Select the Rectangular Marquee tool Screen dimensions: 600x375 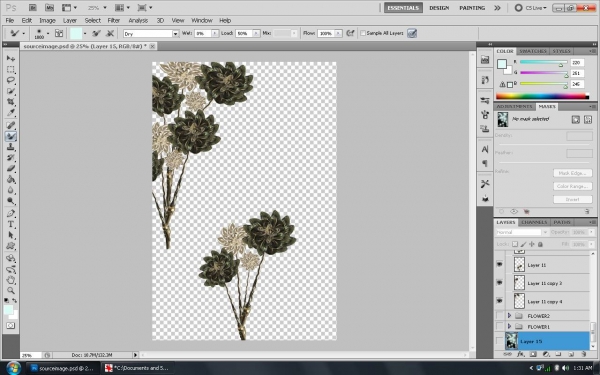pyautogui.click(x=11, y=69)
